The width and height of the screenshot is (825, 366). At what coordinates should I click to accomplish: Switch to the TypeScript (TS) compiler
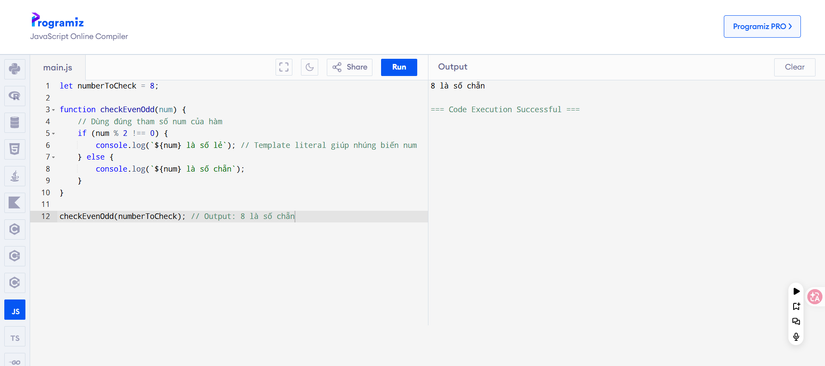pos(15,337)
